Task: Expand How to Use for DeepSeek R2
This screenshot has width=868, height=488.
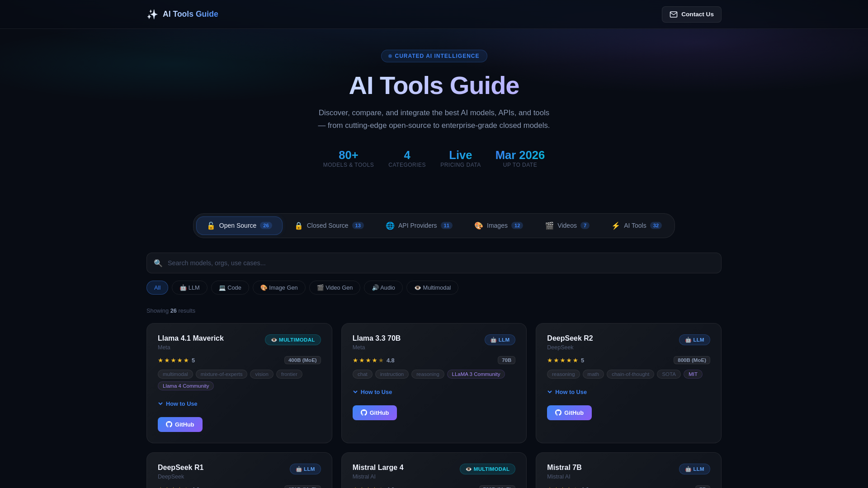Action: 567,392
